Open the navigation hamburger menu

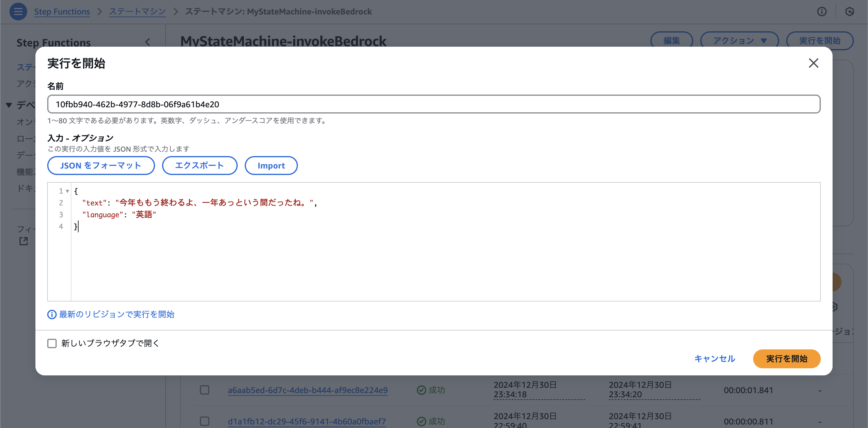(x=18, y=12)
